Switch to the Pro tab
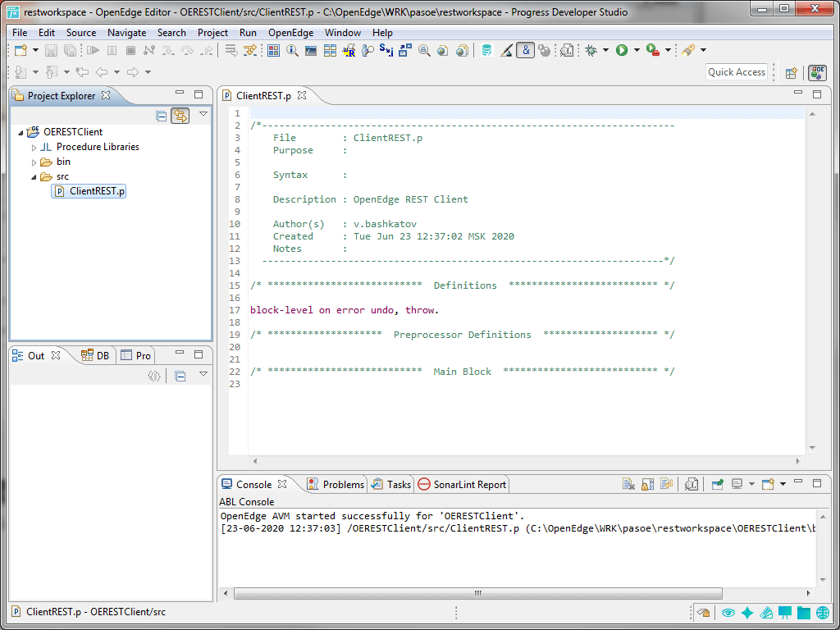This screenshot has width=840, height=630. 137,356
